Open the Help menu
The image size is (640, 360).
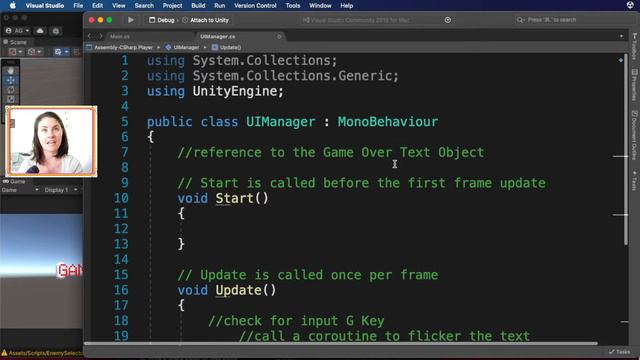tap(347, 6)
